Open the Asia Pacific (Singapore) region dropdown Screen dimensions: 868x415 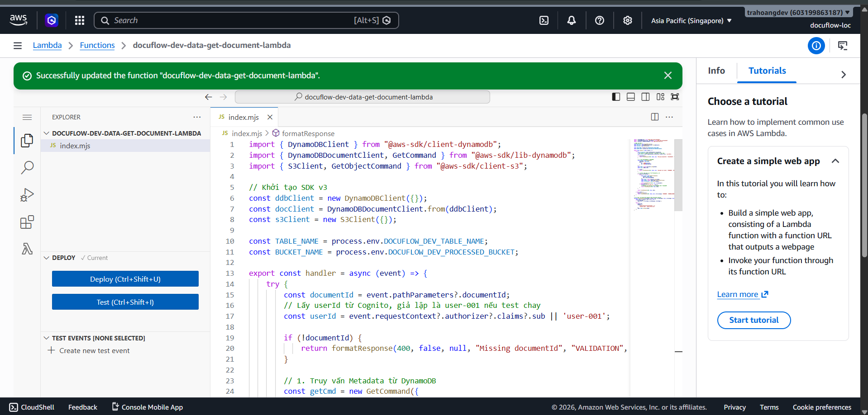pos(692,21)
